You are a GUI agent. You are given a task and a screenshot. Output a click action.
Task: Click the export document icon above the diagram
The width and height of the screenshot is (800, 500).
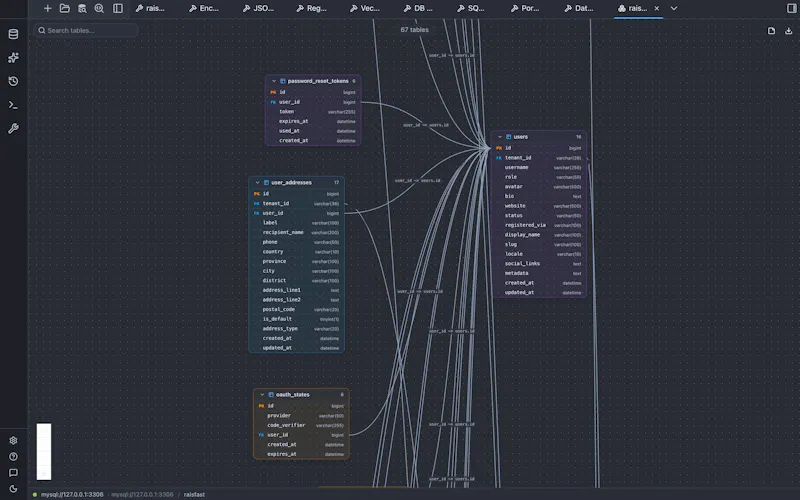point(771,31)
